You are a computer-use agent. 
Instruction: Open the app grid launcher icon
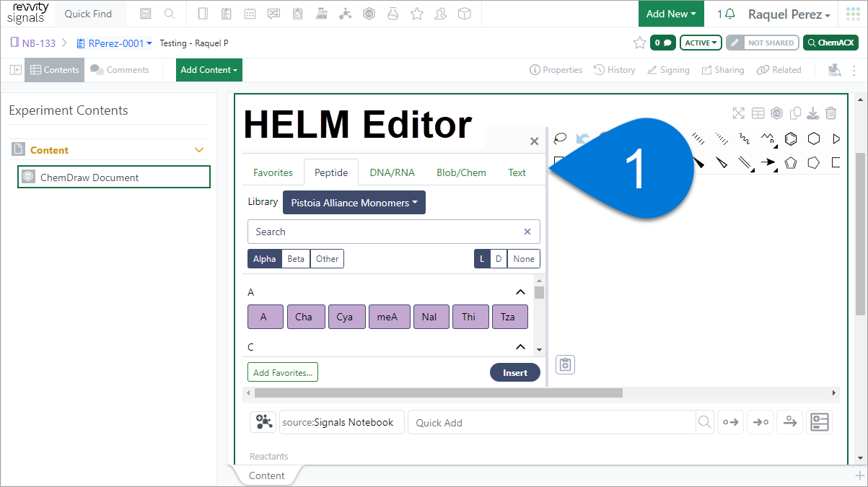coord(853,14)
